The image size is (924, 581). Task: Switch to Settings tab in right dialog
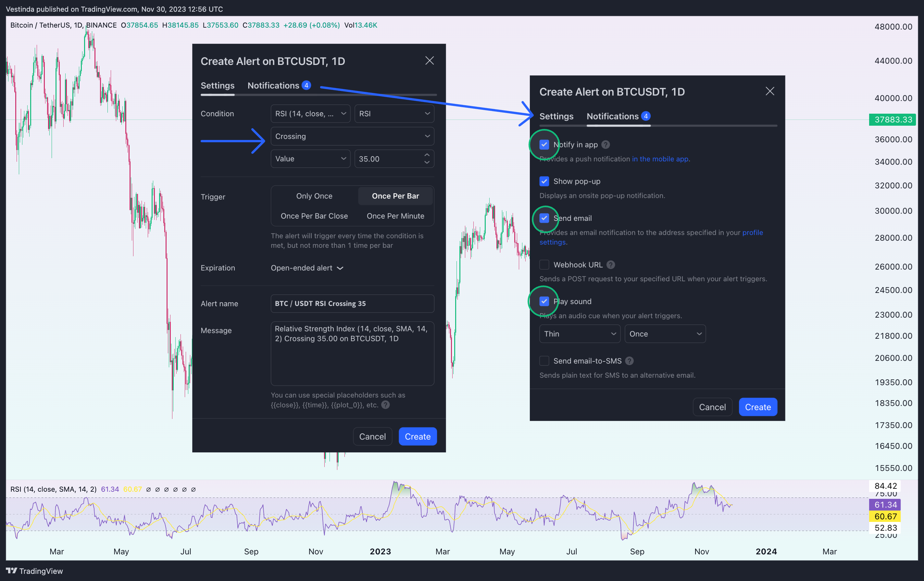tap(556, 116)
